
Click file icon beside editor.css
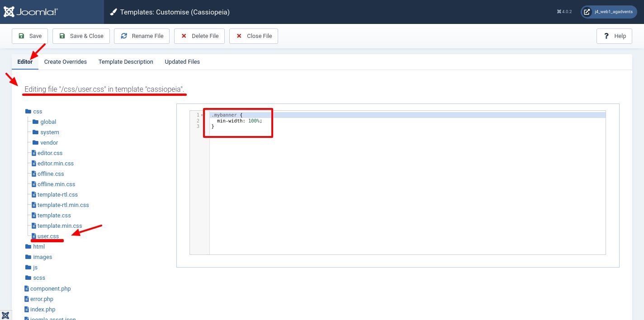33,153
